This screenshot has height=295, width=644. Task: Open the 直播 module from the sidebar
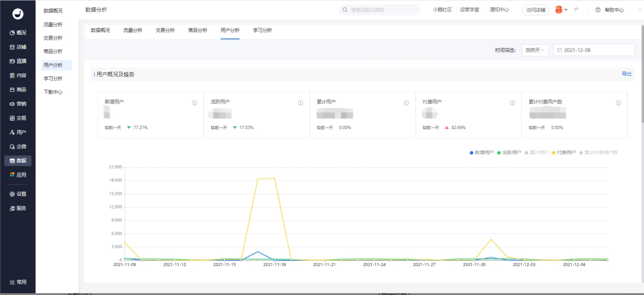coord(18,61)
